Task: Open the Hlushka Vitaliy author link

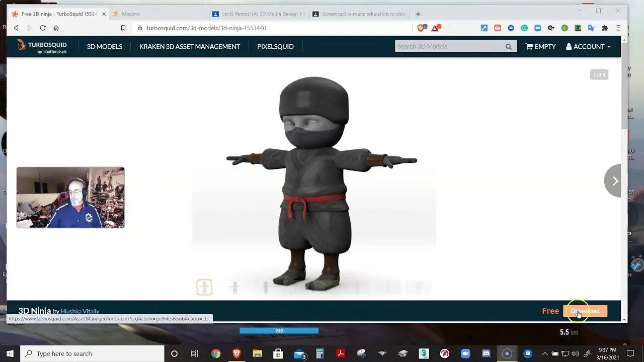Action: 80,311
